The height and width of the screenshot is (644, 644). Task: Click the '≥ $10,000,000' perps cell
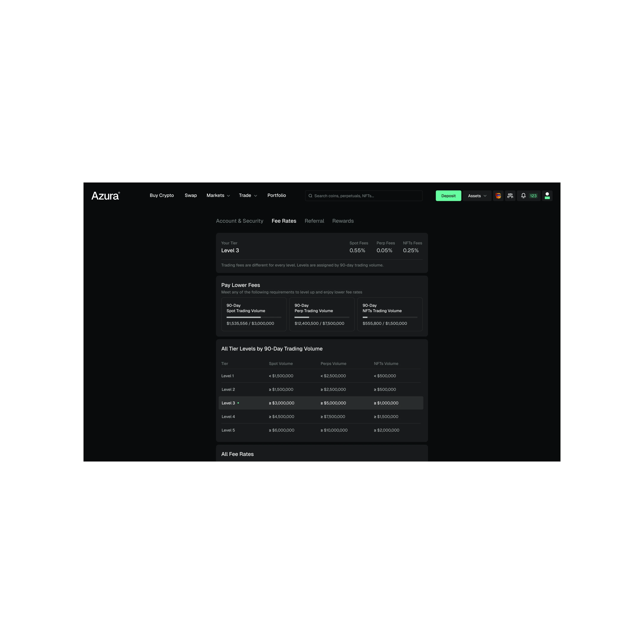(334, 430)
